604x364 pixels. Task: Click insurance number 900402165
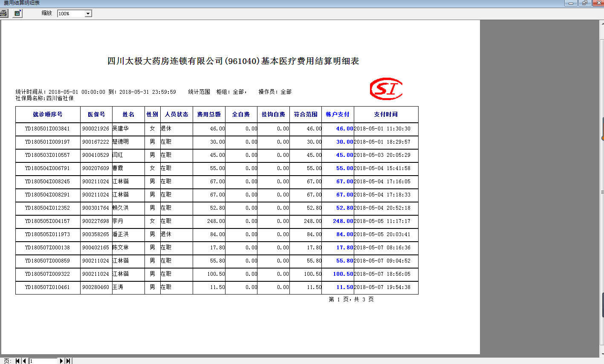[x=96, y=248]
